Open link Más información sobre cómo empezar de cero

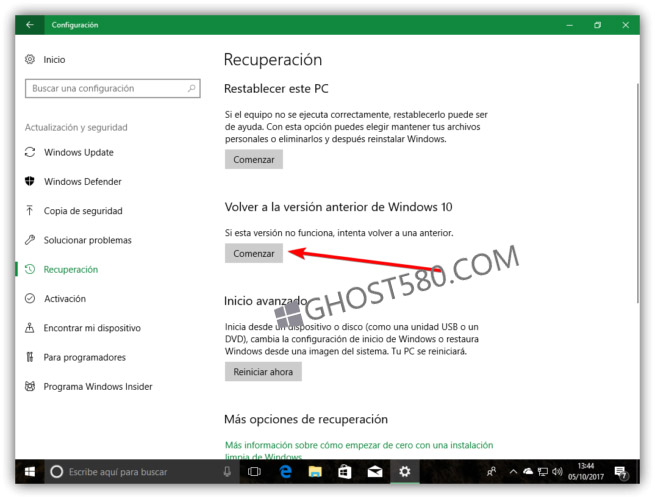358,450
